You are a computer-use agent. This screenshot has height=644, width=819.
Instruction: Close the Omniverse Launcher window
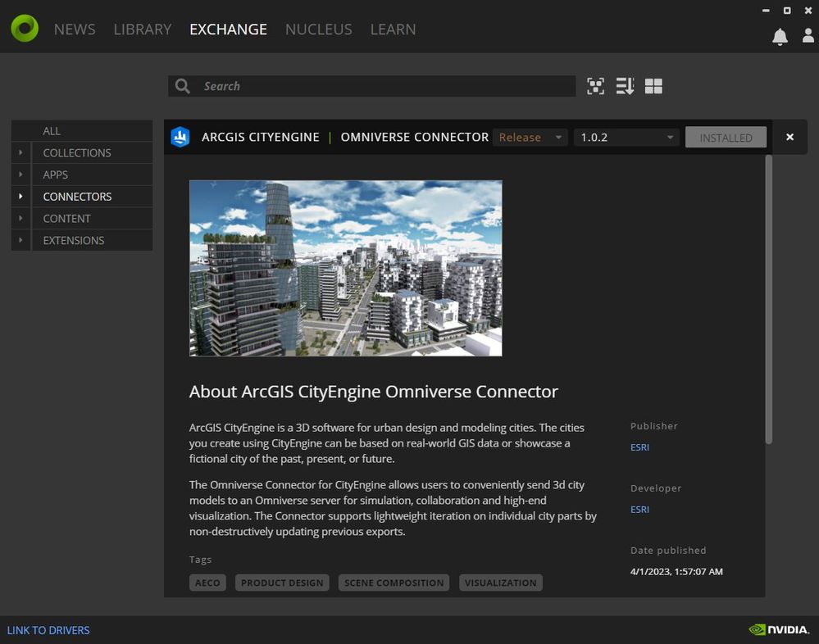(808, 11)
